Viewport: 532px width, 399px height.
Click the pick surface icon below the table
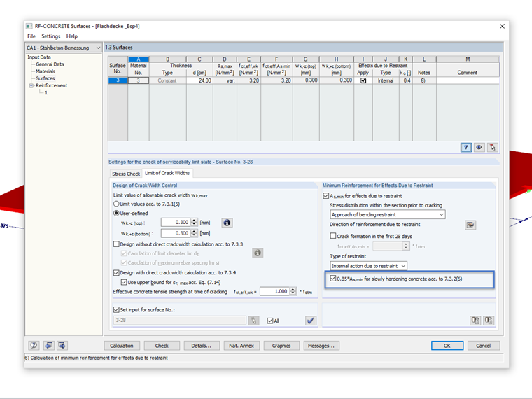[492, 147]
